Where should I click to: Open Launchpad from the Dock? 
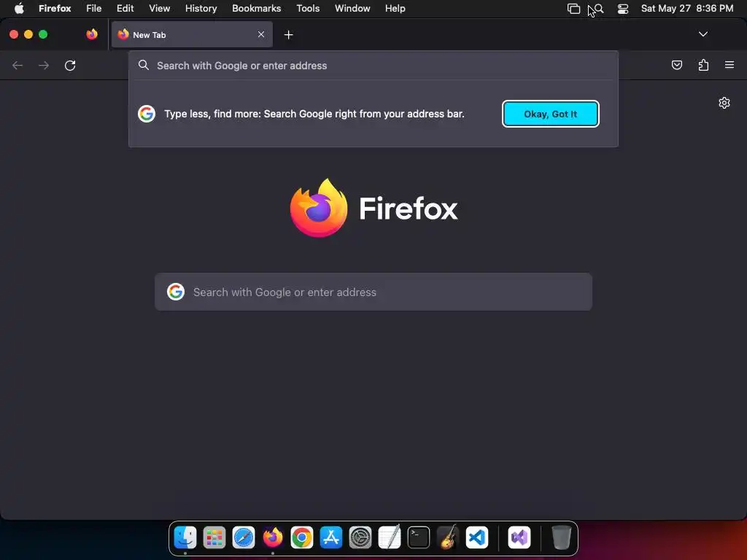[214, 537]
